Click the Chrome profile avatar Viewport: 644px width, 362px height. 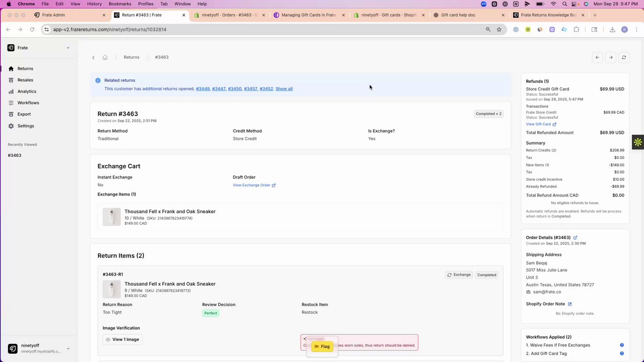624,30
